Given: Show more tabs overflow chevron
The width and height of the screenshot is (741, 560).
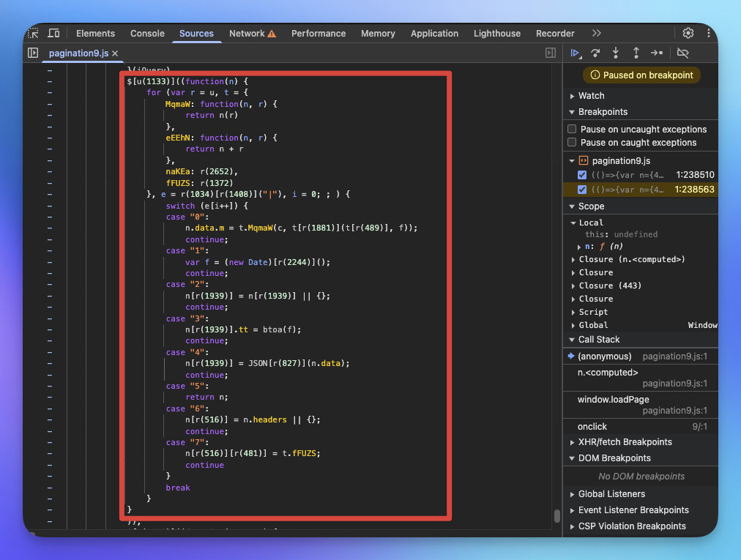Looking at the screenshot, I should coord(597,34).
